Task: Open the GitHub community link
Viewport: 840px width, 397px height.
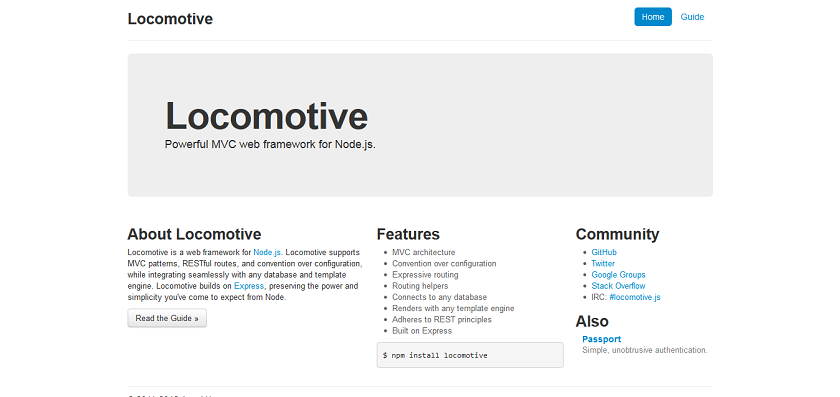Action: (604, 252)
